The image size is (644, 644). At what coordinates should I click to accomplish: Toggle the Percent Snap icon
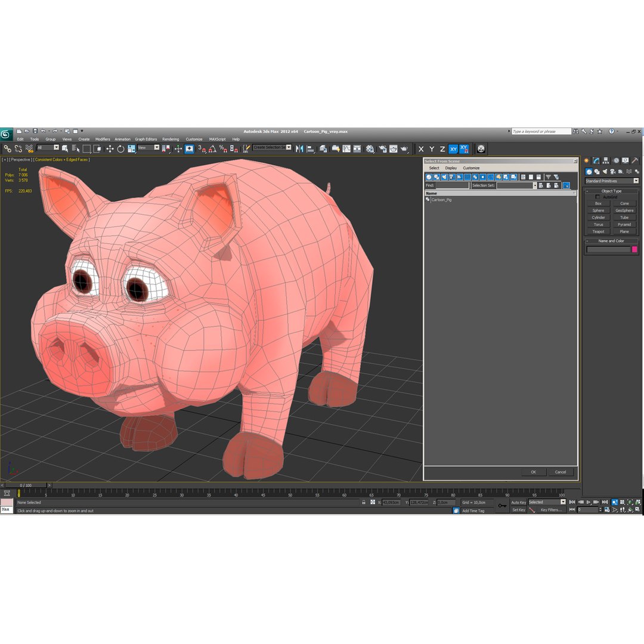[223, 148]
